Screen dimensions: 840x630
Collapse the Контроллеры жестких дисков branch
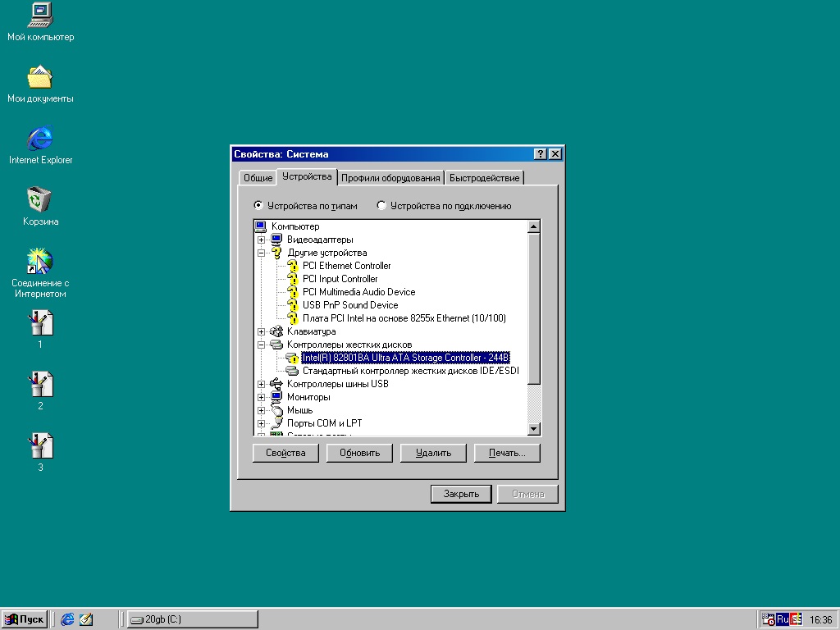[x=261, y=345]
